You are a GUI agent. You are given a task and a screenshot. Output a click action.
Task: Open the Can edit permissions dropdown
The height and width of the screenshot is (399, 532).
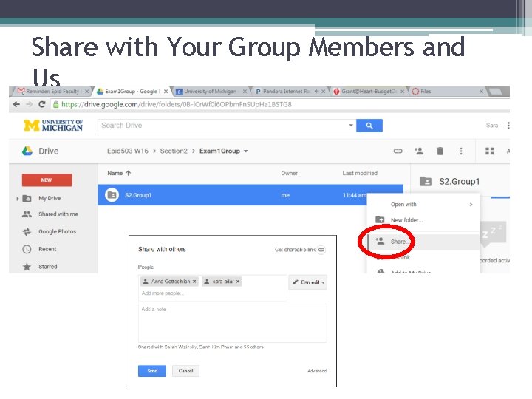307,282
